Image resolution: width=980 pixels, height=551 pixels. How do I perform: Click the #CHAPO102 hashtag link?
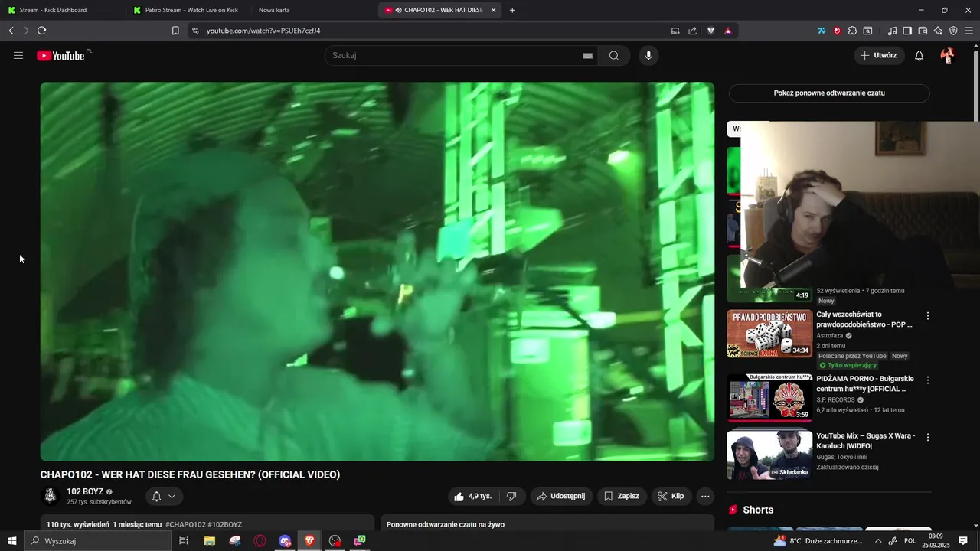pyautogui.click(x=185, y=525)
